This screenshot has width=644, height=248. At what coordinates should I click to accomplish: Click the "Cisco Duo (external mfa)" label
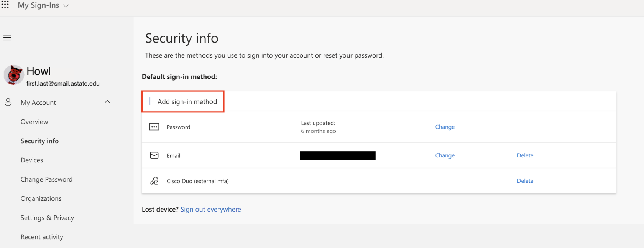point(197,181)
